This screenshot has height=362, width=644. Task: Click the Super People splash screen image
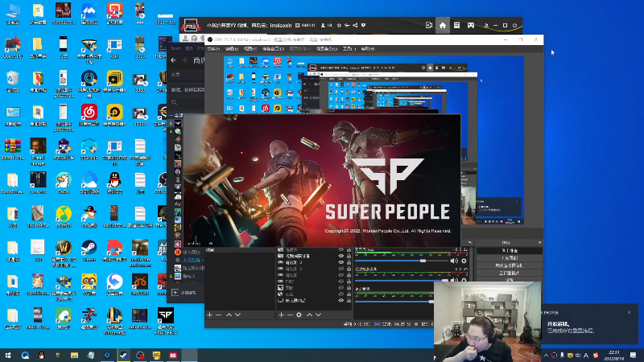[x=322, y=180]
